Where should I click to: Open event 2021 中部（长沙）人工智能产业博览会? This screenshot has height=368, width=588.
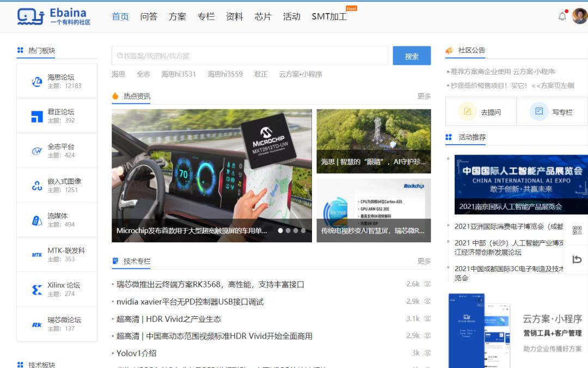coord(509,248)
